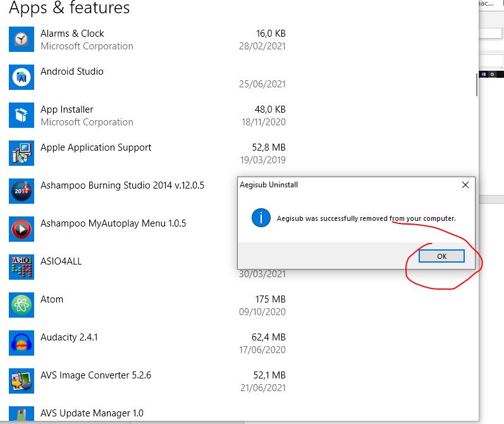Click the 52,1 MB size of AVS Image Converter

(x=269, y=375)
